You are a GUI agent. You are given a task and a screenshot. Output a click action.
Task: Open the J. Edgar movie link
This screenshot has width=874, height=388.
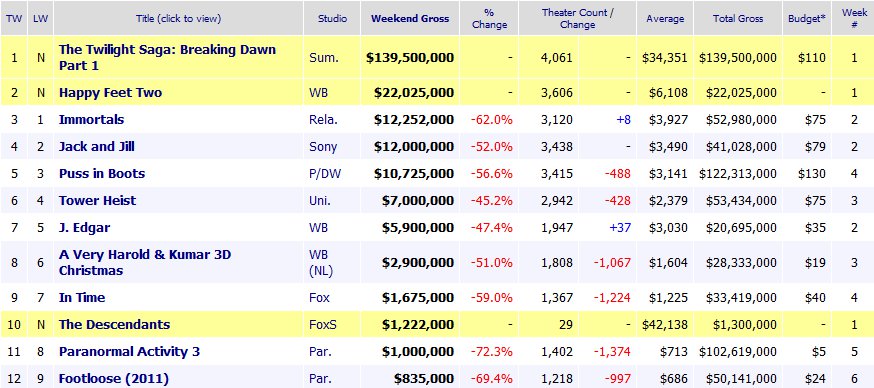[x=84, y=227]
